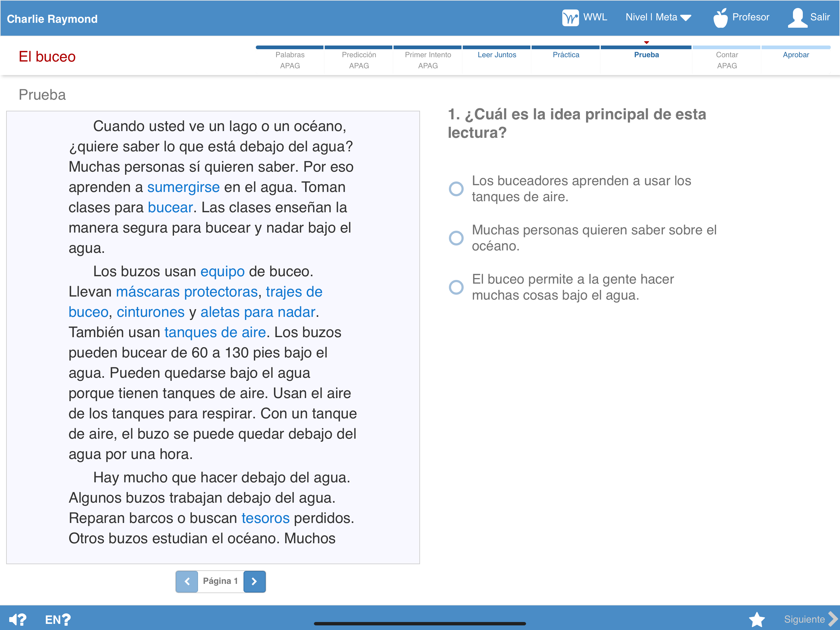Open the Leer Juntos step tab
840x630 pixels.
pyautogui.click(x=497, y=55)
